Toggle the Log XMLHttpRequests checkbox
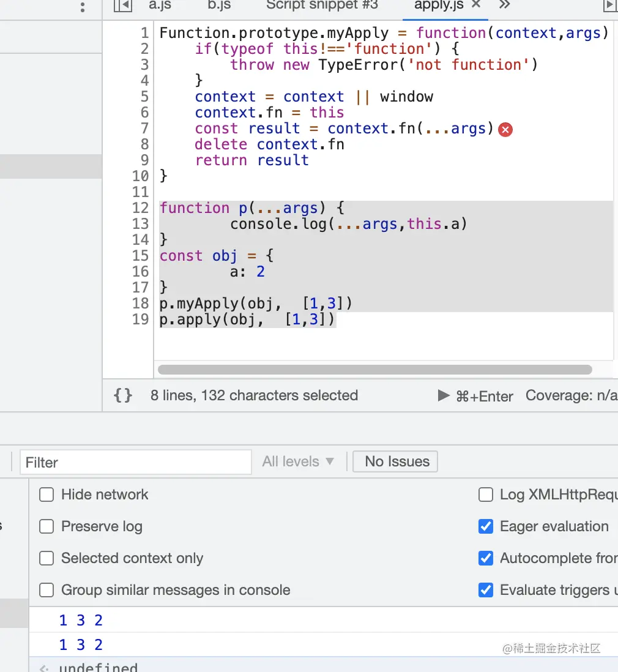This screenshot has width=618, height=672. coord(486,495)
